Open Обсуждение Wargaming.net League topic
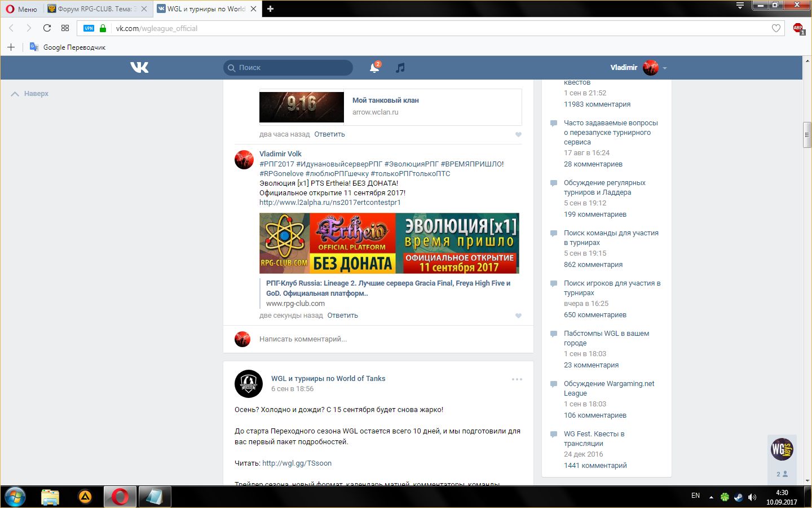812x508 pixels. [x=609, y=388]
